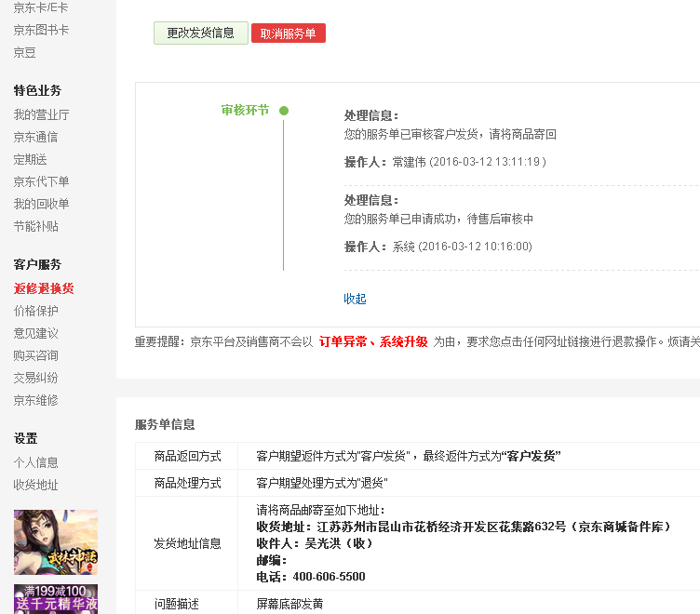
Task: Open 京东代下单 link
Action: [x=41, y=181]
